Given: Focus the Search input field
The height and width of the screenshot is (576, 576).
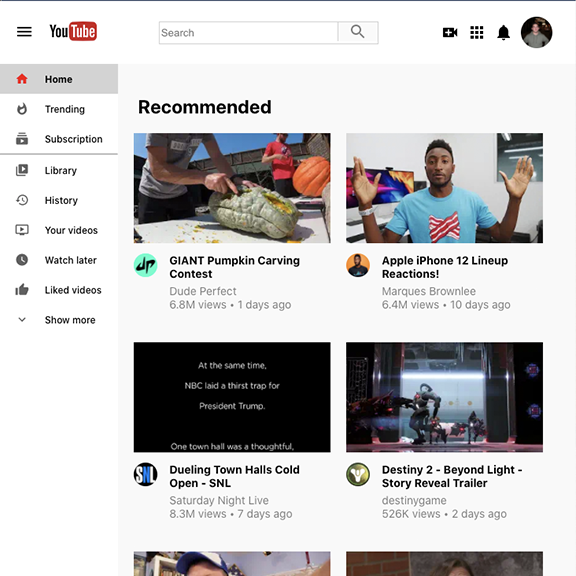Looking at the screenshot, I should pyautogui.click(x=248, y=33).
